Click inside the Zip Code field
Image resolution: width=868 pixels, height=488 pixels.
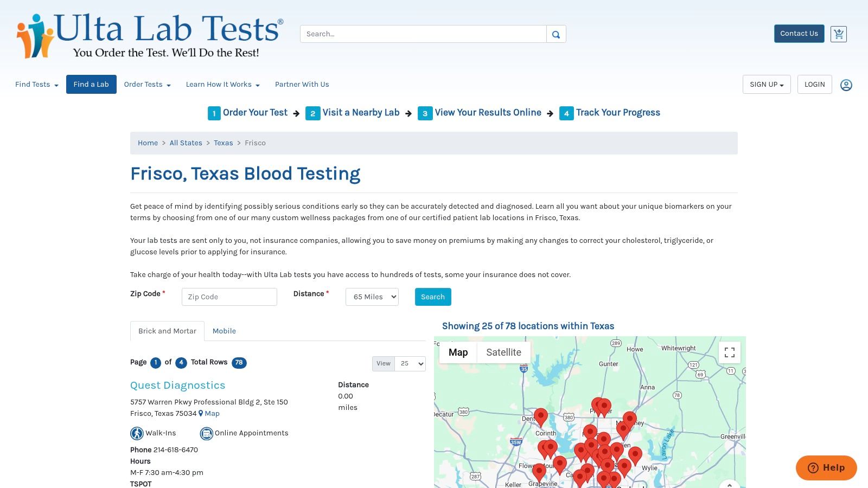click(229, 297)
